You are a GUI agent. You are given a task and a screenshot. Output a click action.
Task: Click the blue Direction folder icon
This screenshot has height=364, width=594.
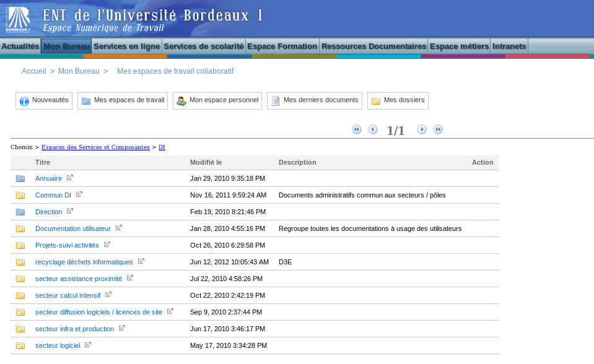click(x=20, y=212)
